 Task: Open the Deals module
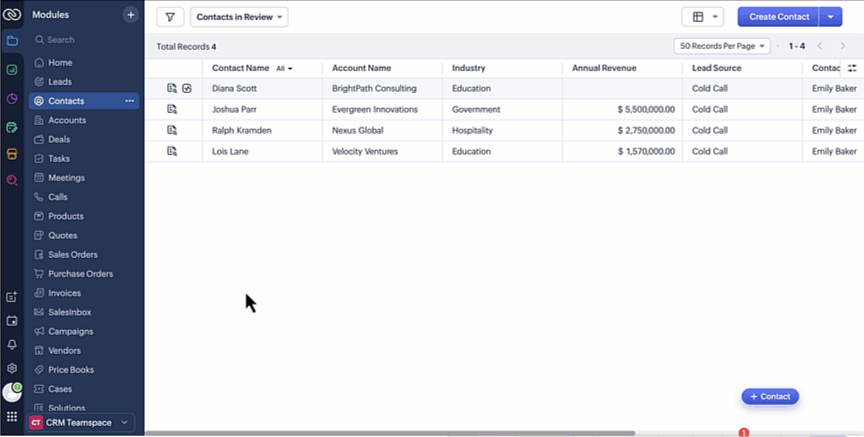(84, 139)
